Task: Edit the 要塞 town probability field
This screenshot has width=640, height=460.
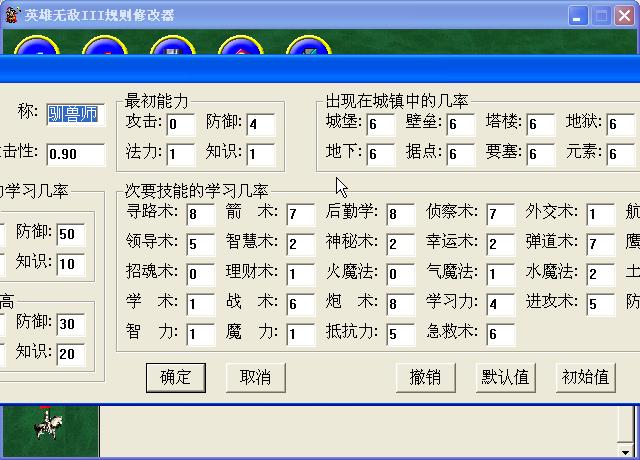Action: point(541,154)
